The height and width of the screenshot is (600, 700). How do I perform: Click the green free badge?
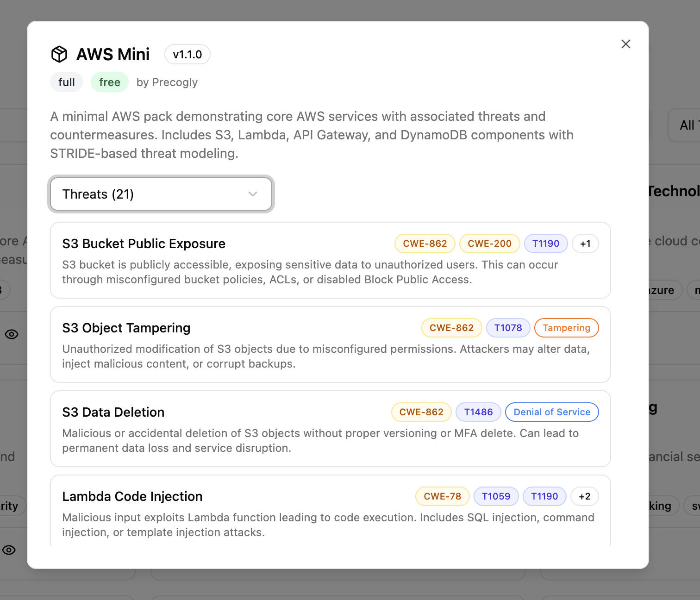coord(109,82)
